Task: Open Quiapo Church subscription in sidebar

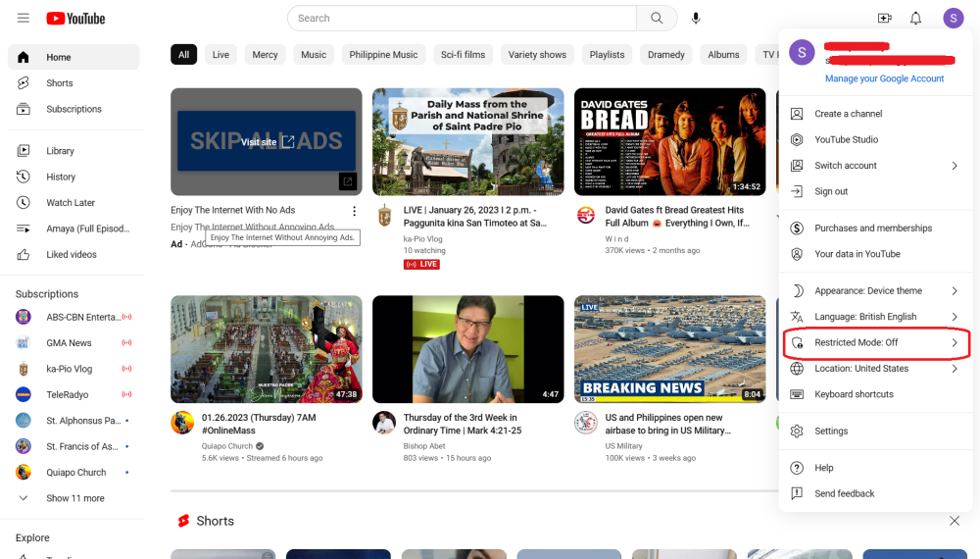Action: [x=73, y=472]
